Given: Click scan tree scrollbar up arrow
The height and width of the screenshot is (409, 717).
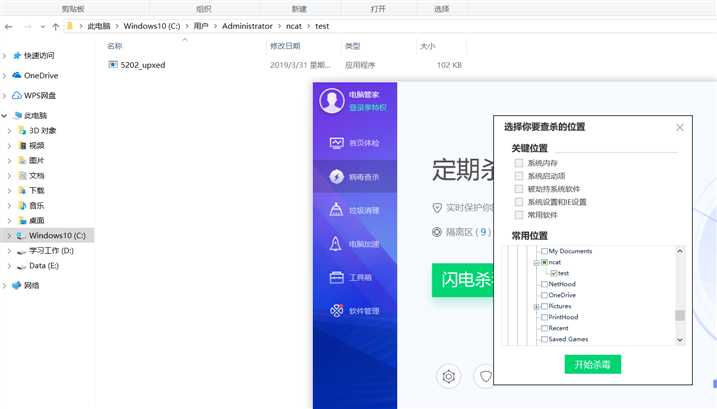Looking at the screenshot, I should tap(680, 251).
